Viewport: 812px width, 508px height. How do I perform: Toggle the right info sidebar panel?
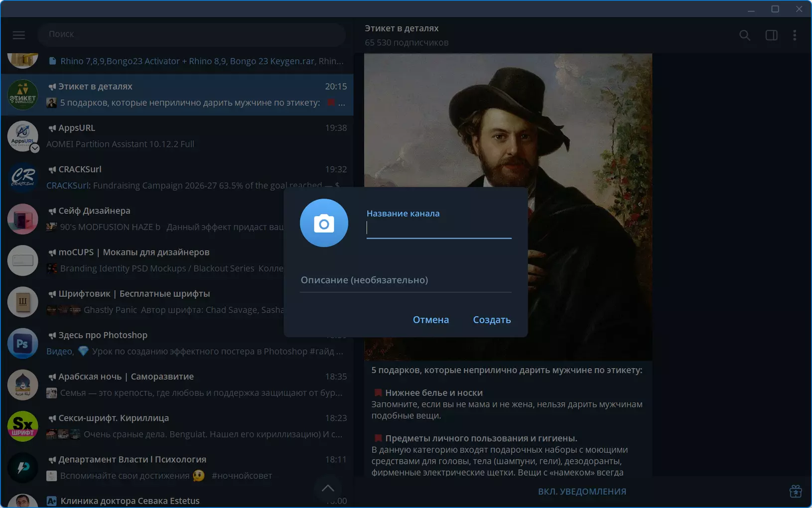pyautogui.click(x=771, y=35)
